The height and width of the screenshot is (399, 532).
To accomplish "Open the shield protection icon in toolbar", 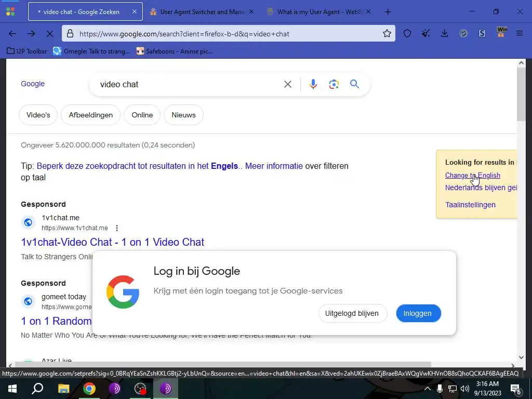I will coord(407,33).
